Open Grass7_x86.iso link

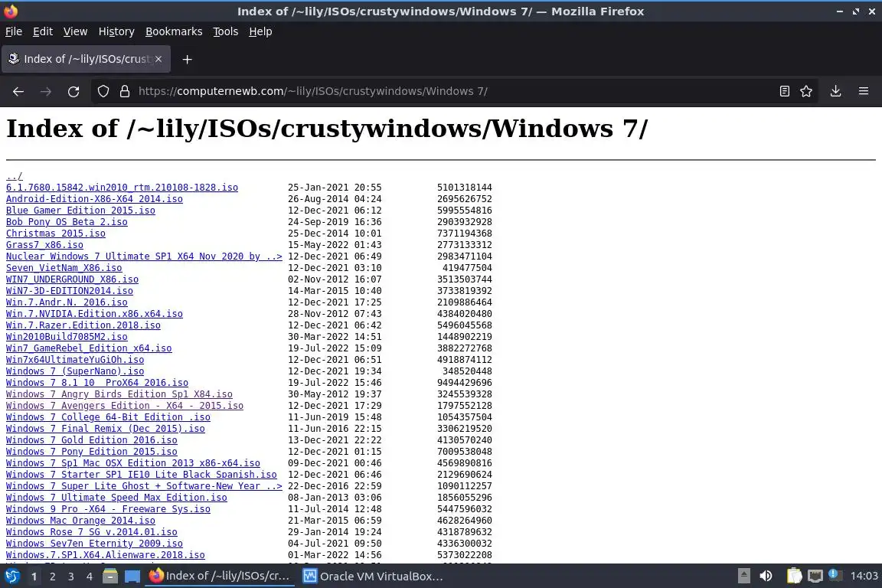click(x=44, y=245)
